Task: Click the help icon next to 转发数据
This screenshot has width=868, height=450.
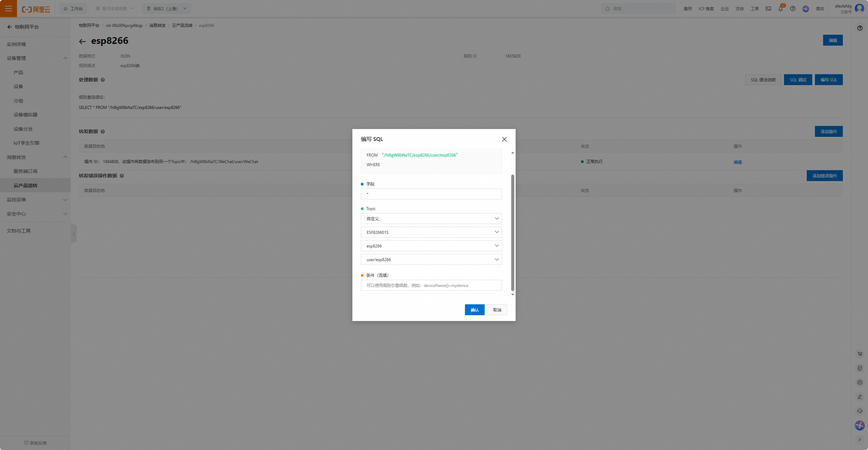Action: pos(103,131)
